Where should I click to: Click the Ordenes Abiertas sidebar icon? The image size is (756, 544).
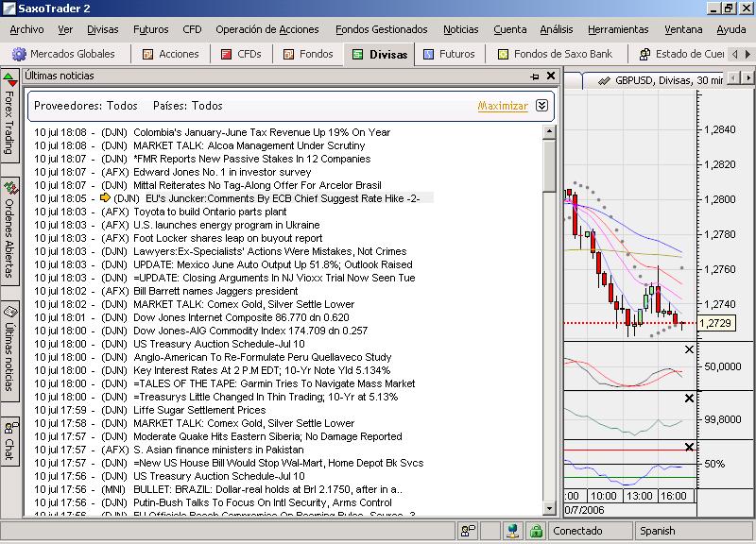[10, 187]
